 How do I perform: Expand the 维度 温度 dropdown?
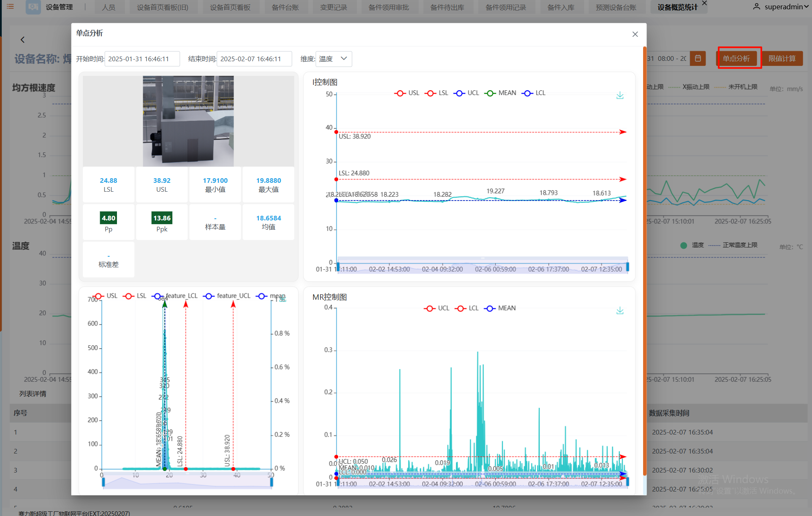334,59
